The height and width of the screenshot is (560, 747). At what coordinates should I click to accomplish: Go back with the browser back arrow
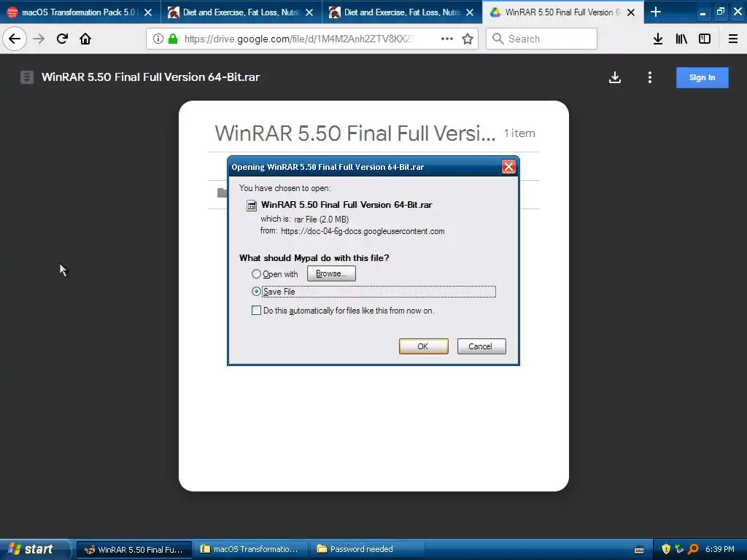[x=15, y=39]
